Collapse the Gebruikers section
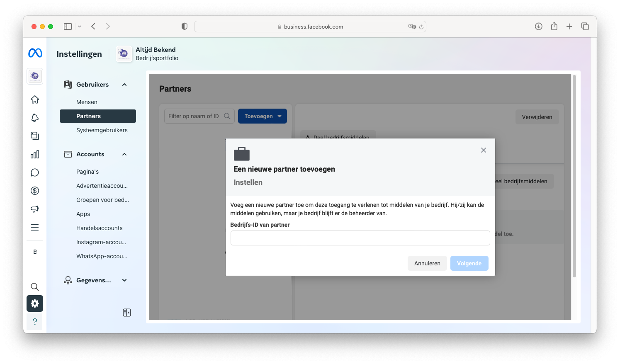Screen dimensions: 620x364 click(x=124, y=85)
